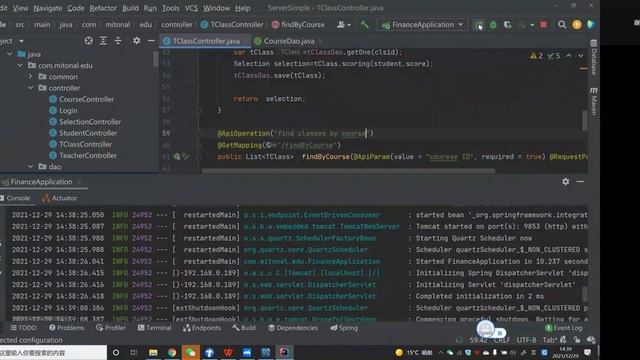
Task: Open the Database side tool window
Action: click(x=594, y=58)
